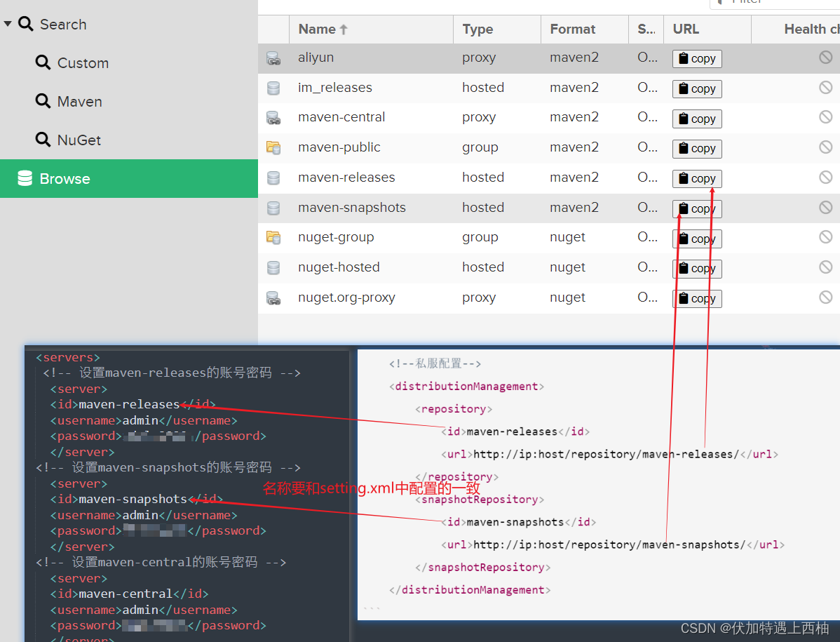Open the im_releases repository name
Screen dimensions: 840x642
pos(335,87)
